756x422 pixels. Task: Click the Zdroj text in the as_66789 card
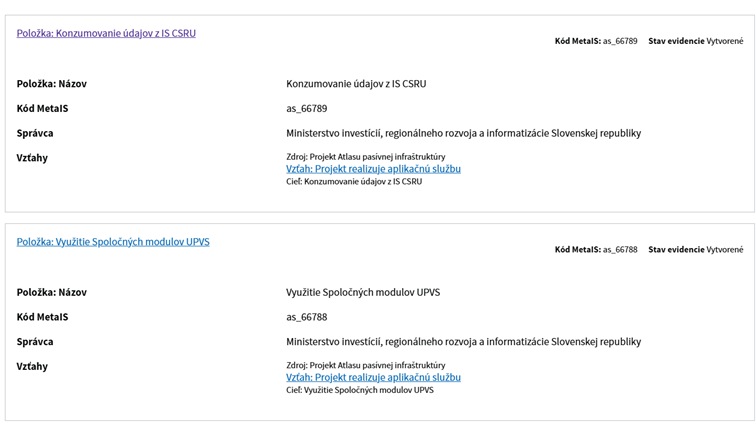365,157
